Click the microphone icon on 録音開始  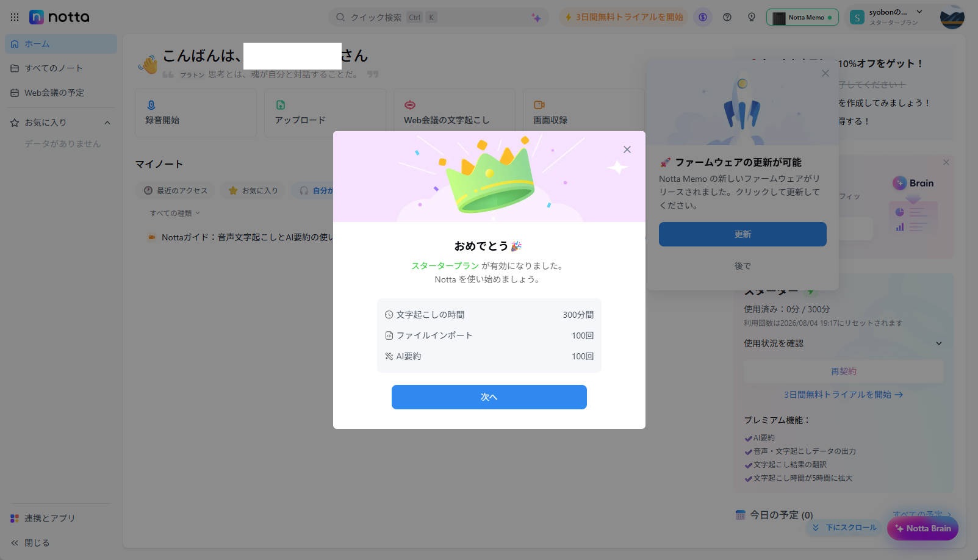coord(151,105)
